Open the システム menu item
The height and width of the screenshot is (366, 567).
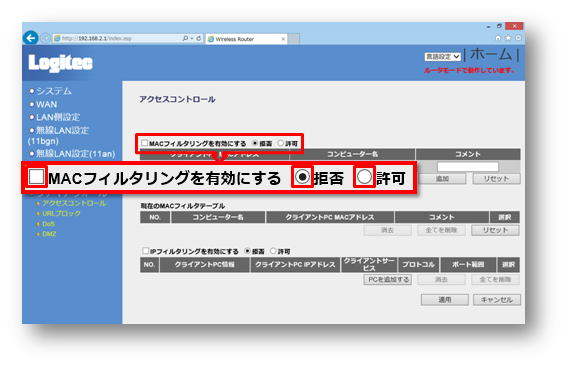click(x=54, y=91)
